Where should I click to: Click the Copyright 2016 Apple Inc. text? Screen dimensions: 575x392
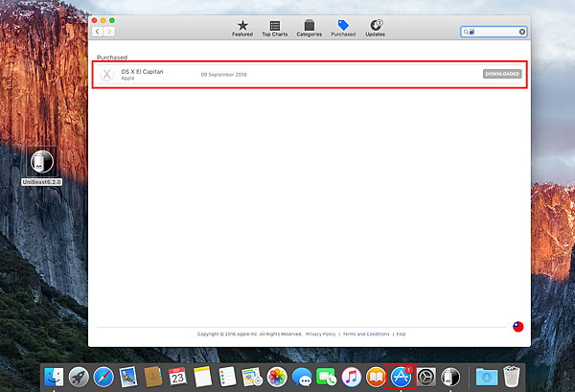[x=249, y=334]
